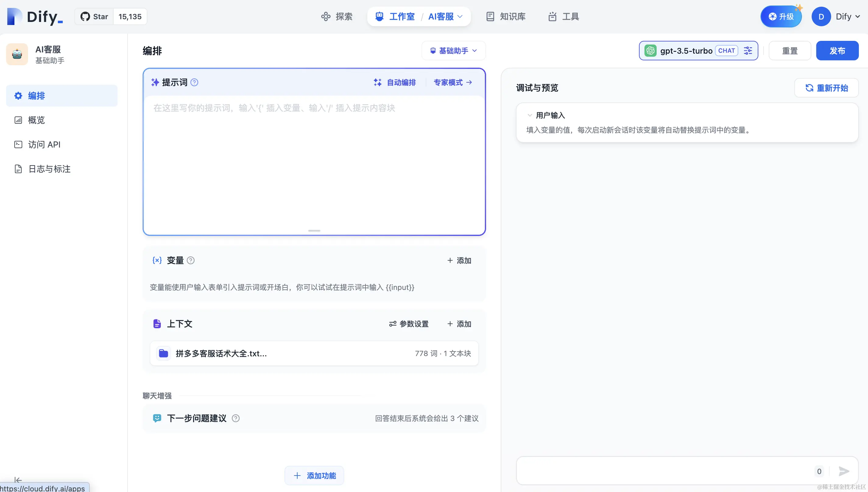This screenshot has height=492, width=868.
Task: Click 添加 next to 变量
Action: pos(459,261)
